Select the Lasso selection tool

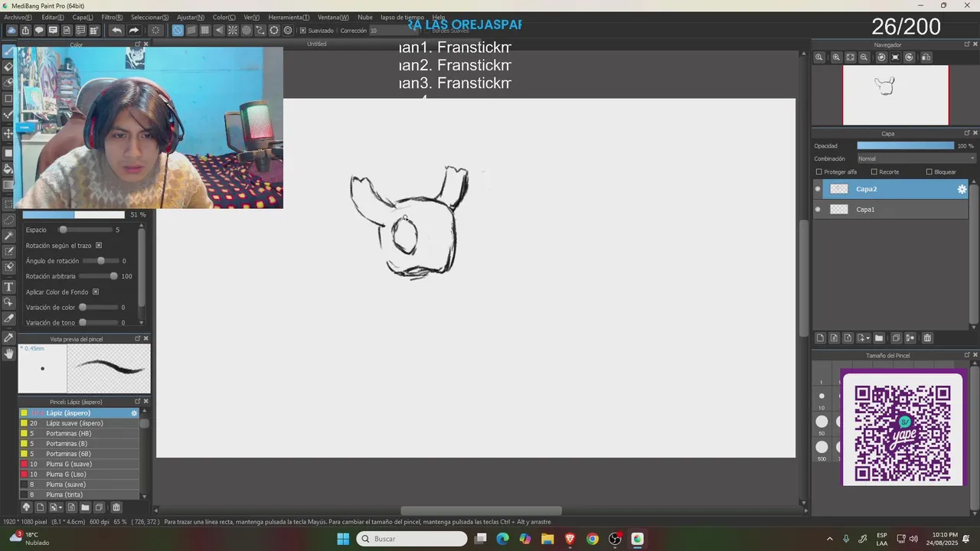[9, 220]
